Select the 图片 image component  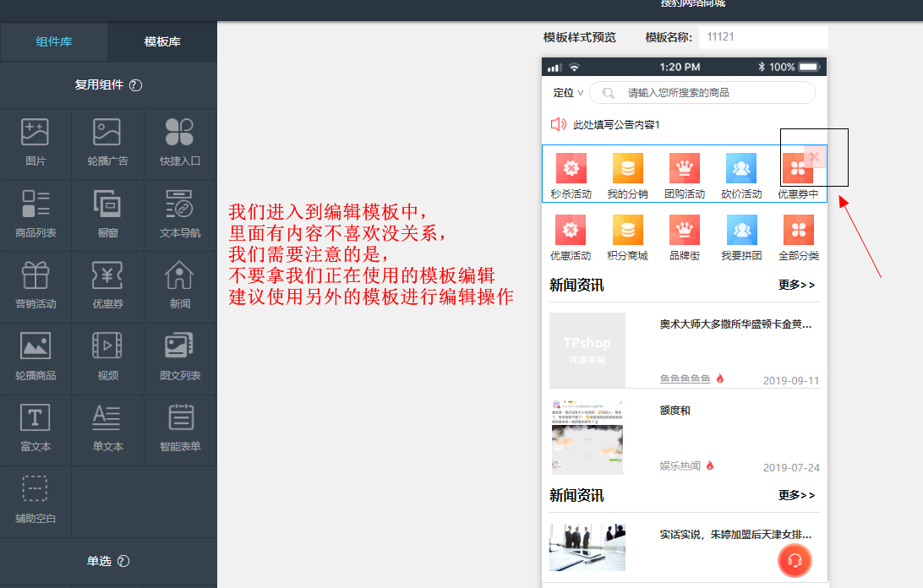(35, 143)
